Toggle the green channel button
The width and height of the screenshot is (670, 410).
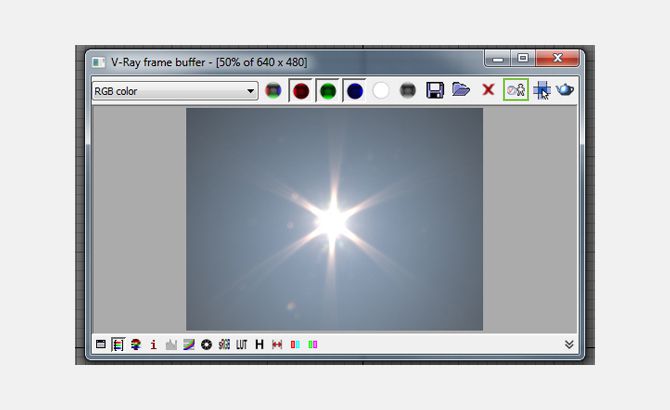tap(328, 91)
